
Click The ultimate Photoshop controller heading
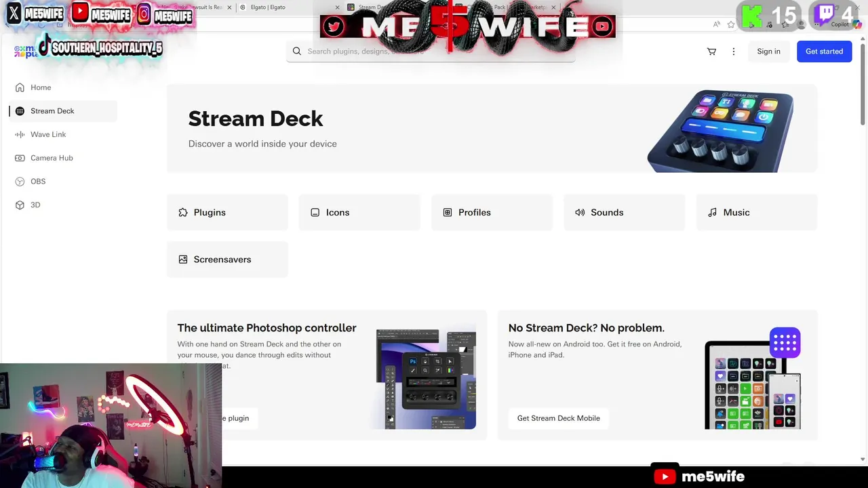tap(267, 328)
